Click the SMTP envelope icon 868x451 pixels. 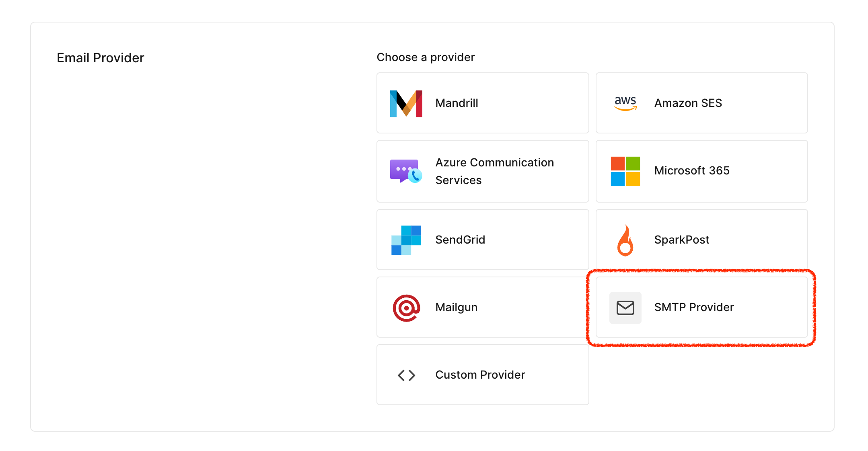coord(625,308)
